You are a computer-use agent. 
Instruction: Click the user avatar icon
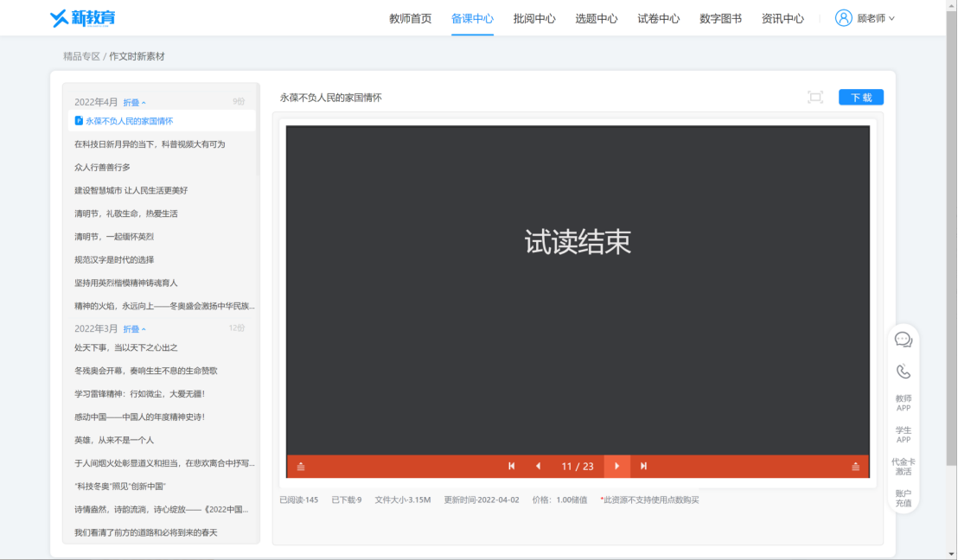(843, 18)
